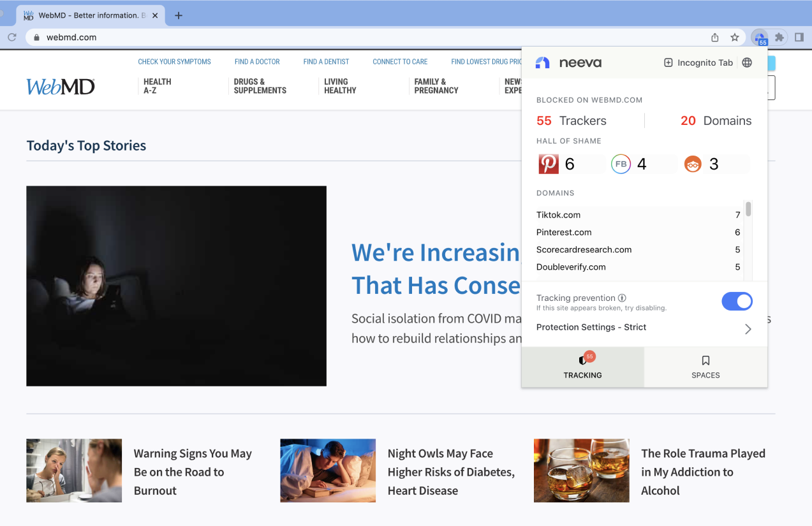Disable the Tracking prevention toggle

(x=737, y=302)
